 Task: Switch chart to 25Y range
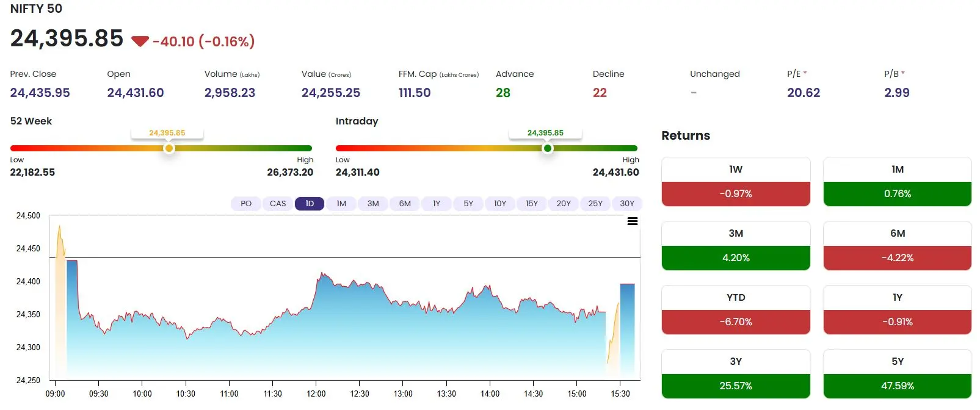[595, 204]
